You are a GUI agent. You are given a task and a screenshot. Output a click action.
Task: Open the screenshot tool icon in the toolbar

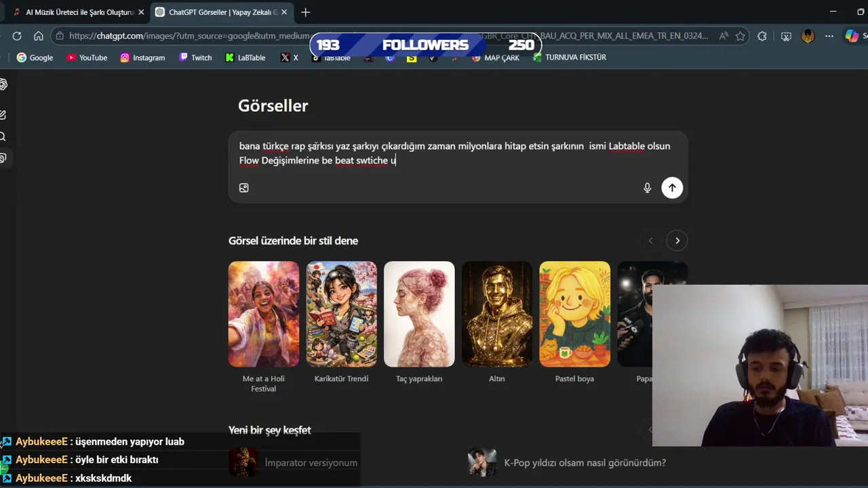786,36
